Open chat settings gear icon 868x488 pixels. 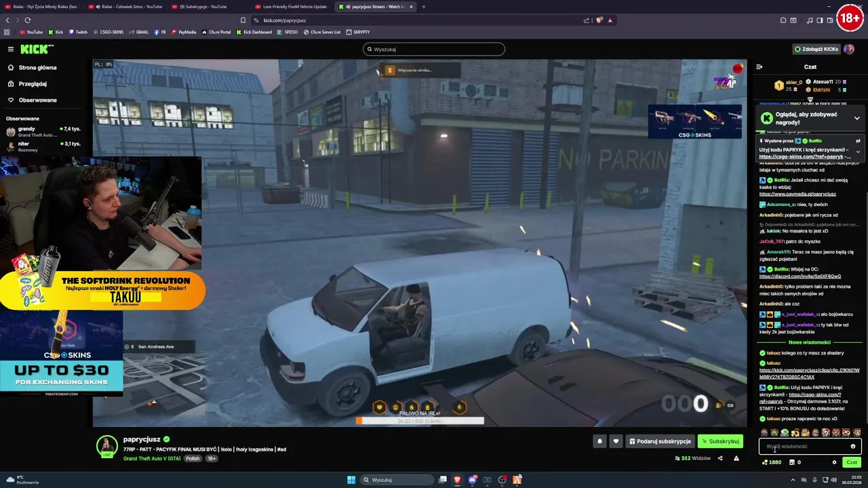[834, 462]
